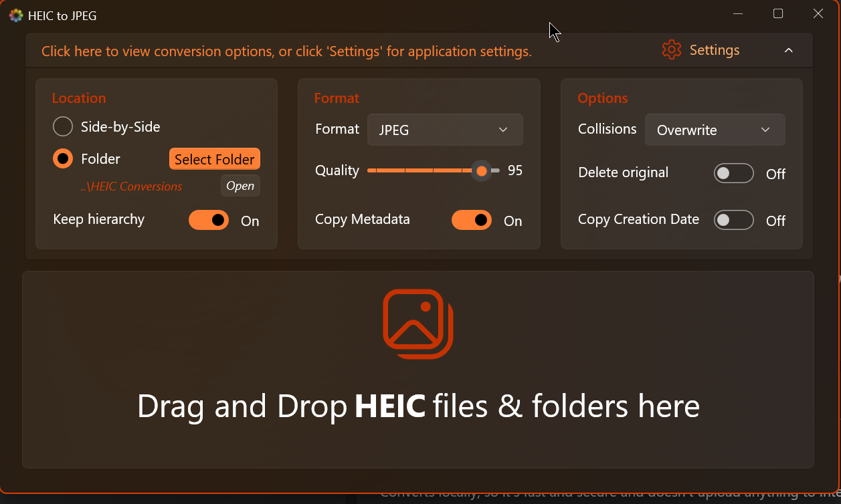This screenshot has height=504, width=841.
Task: Toggle Keep hierarchy switch off
Action: (x=209, y=220)
